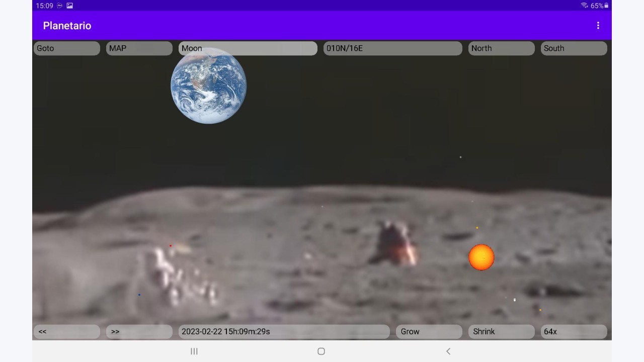Image resolution: width=644 pixels, height=362 pixels.
Task: Tap the orange Sun disc
Action: pos(481,257)
